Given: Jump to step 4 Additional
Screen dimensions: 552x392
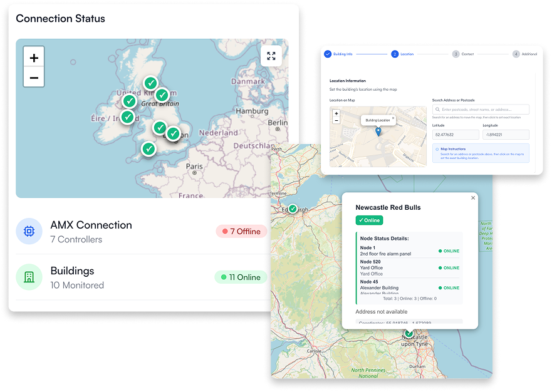Looking at the screenshot, I should coord(516,54).
